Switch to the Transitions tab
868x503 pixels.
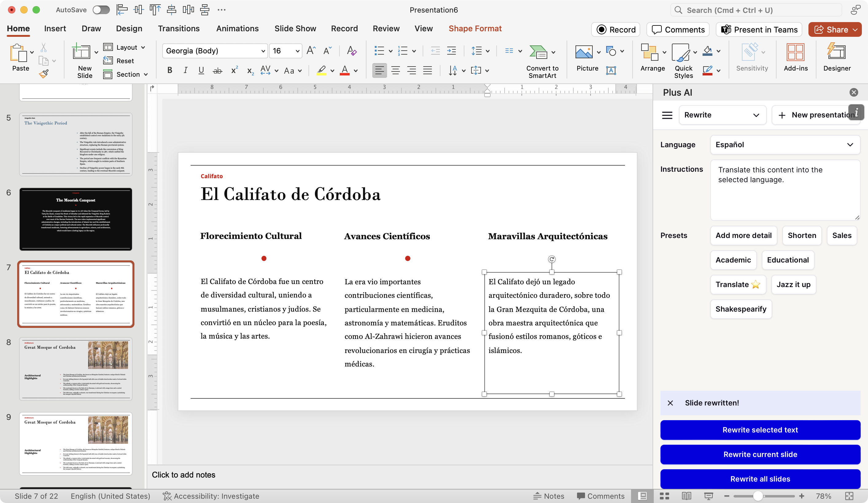point(178,29)
